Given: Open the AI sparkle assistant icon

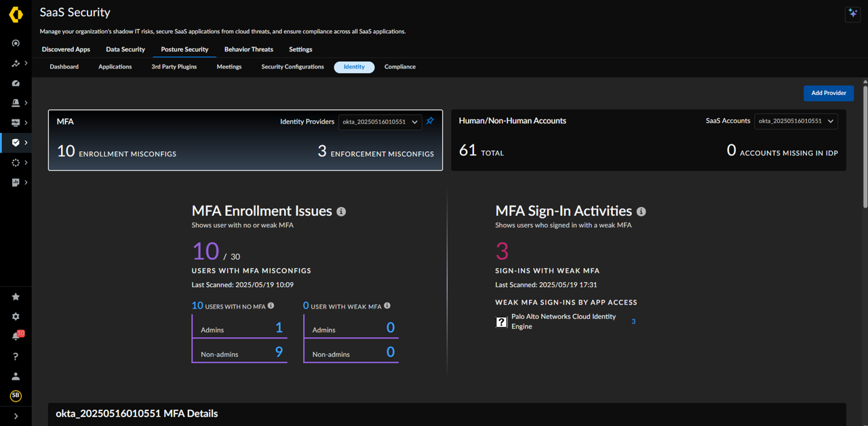Looking at the screenshot, I should coord(852,14).
